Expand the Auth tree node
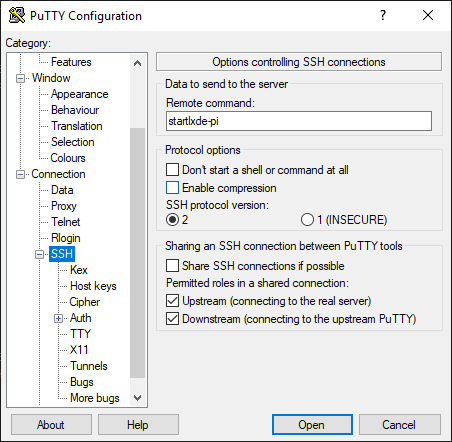The image size is (452, 442). [x=58, y=318]
